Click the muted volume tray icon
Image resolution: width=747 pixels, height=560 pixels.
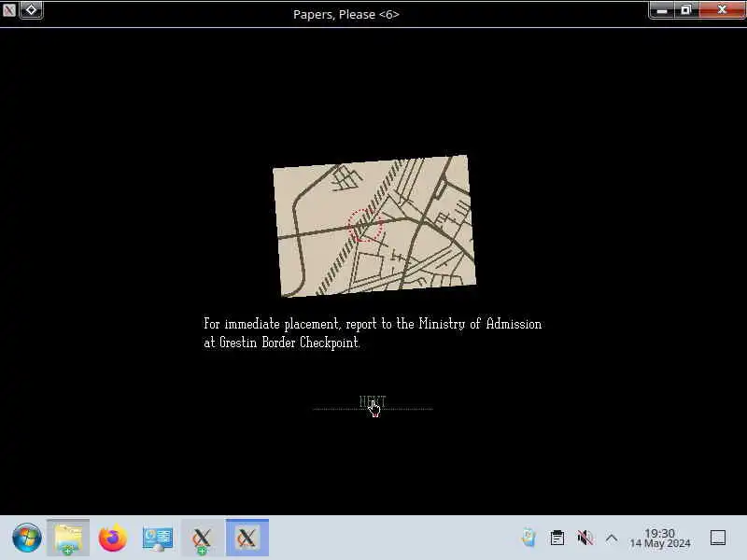point(585,539)
